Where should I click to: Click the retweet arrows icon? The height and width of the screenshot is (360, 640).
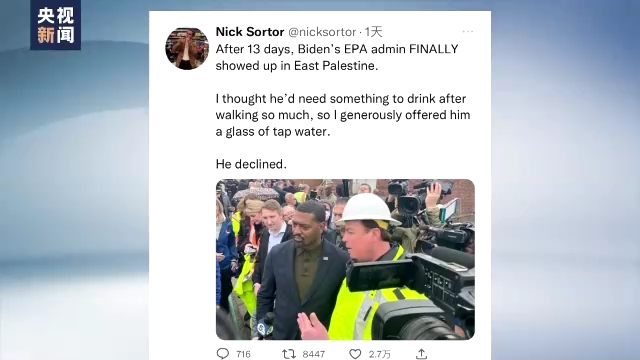(x=289, y=354)
